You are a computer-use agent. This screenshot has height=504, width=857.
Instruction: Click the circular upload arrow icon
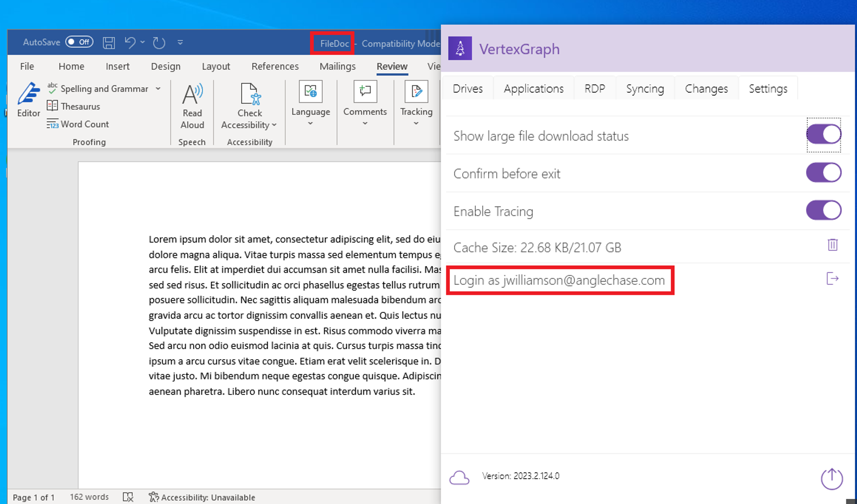pyautogui.click(x=832, y=479)
